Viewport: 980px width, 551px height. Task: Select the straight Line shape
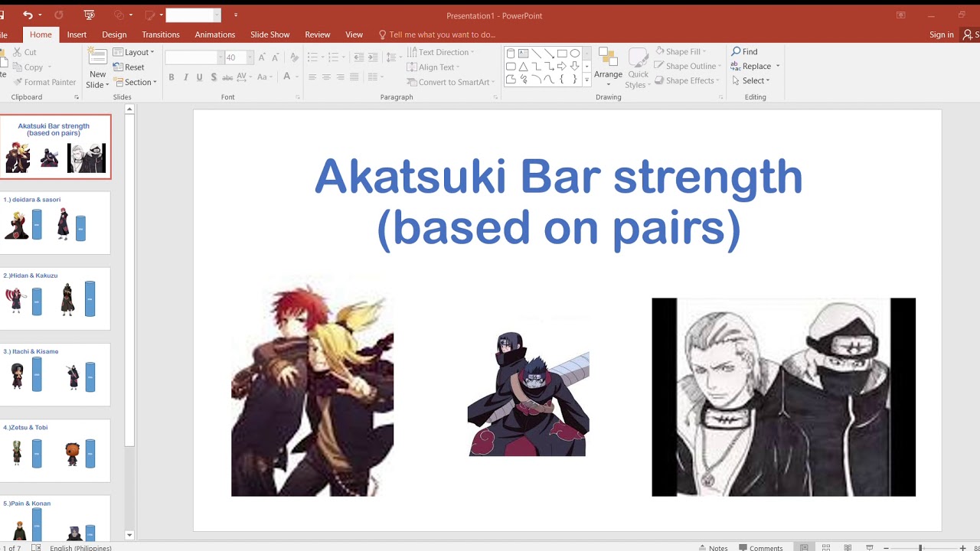[x=536, y=54]
